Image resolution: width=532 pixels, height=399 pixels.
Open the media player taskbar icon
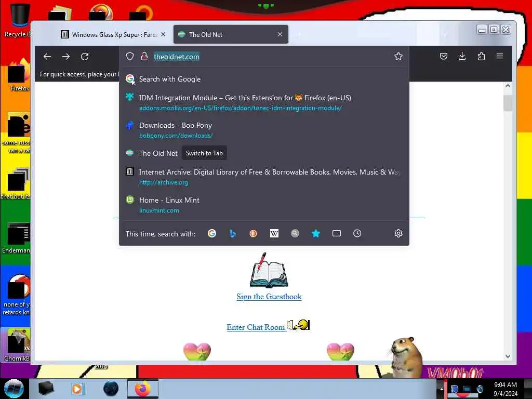(77, 389)
